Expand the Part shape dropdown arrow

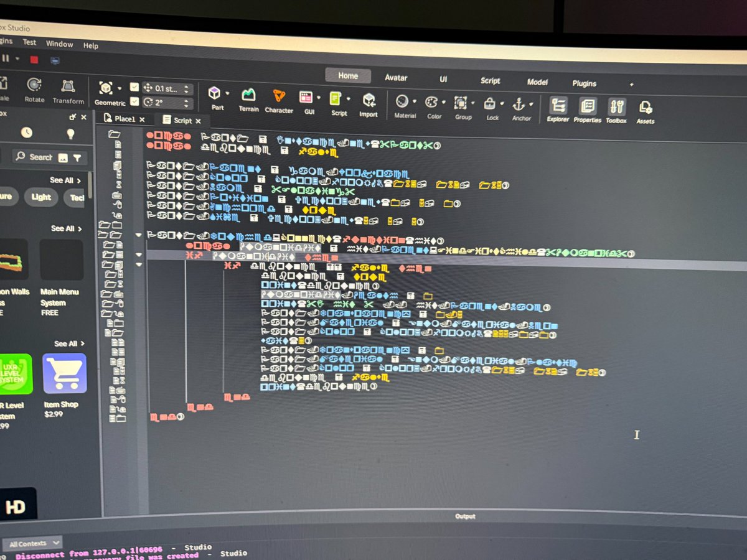228,94
